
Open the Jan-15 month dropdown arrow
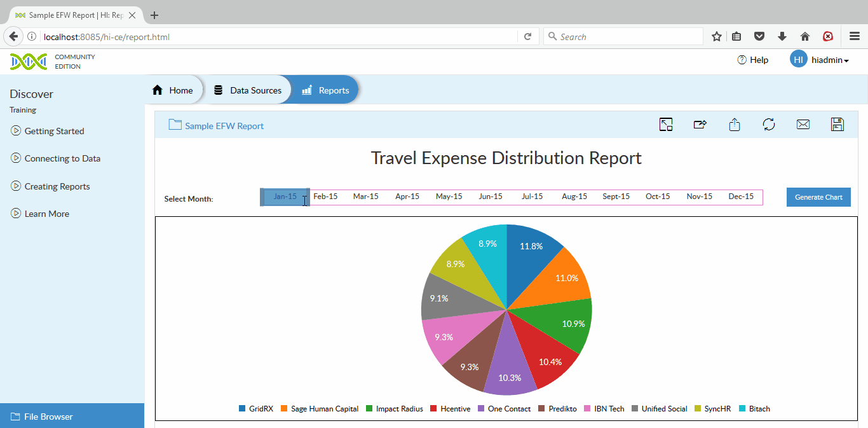[305, 197]
